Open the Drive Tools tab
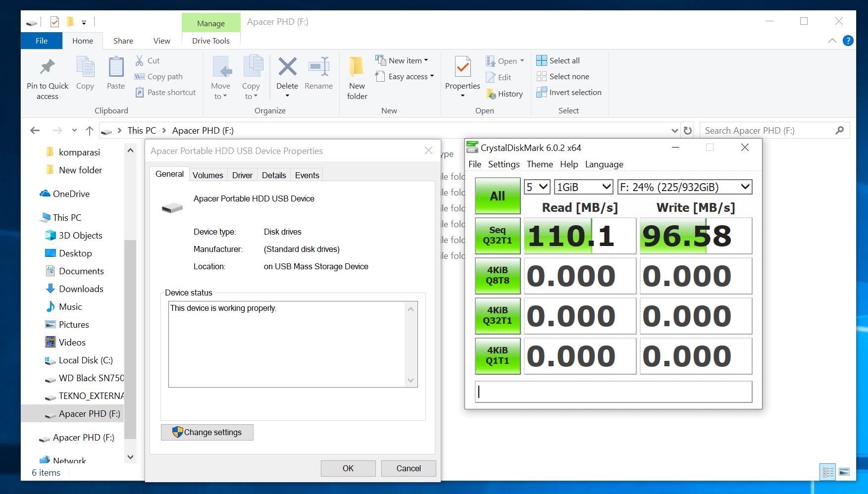868x494 pixels. pyautogui.click(x=211, y=41)
